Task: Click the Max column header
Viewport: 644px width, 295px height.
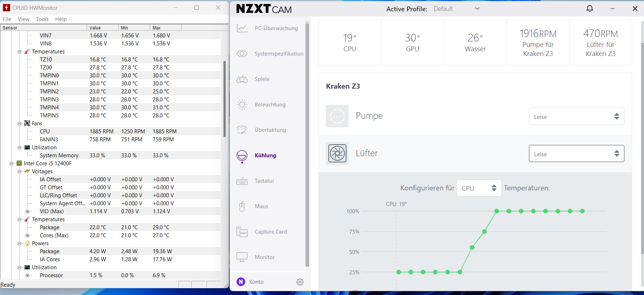Action: [166, 28]
